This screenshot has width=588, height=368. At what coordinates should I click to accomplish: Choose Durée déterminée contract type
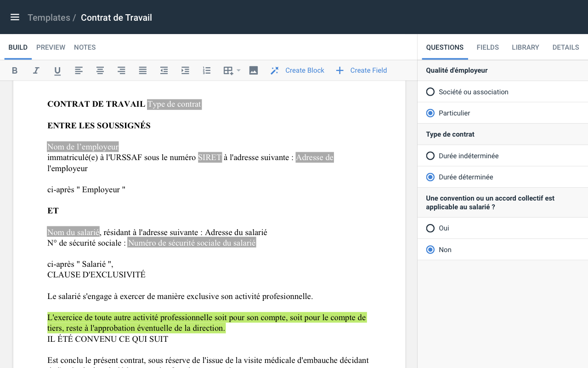[x=503, y=177]
